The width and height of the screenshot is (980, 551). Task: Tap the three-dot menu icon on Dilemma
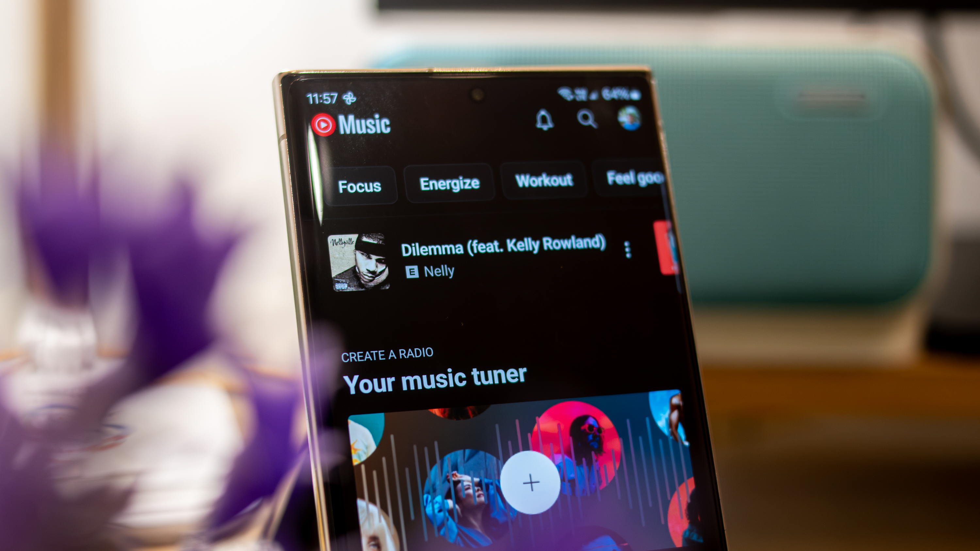click(x=627, y=249)
